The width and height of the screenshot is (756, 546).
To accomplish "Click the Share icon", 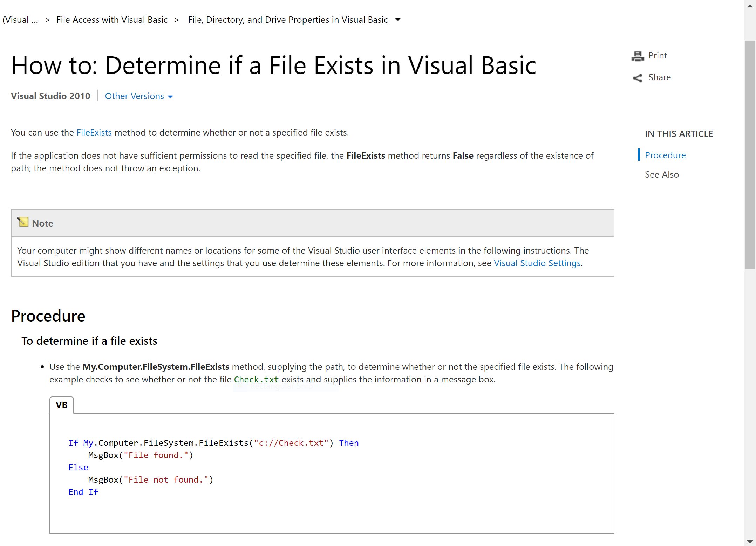I will [638, 78].
